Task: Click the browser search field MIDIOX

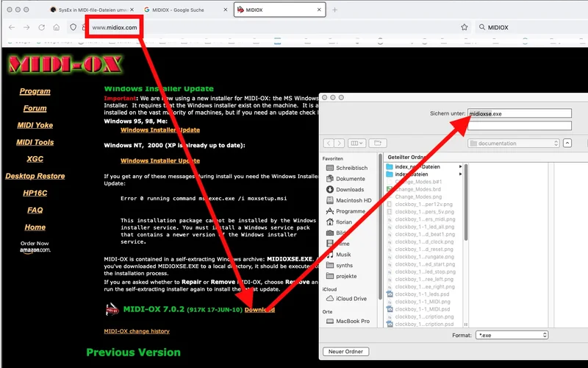Action: [x=532, y=27]
